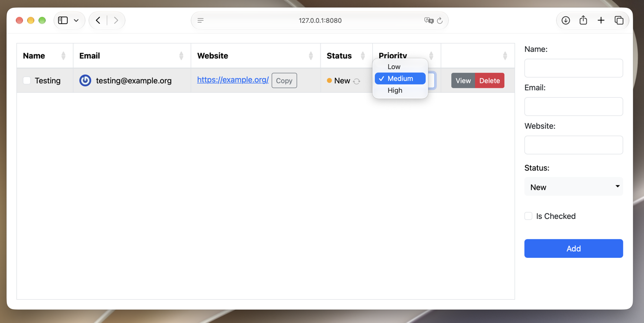
Task: Click sort arrows on last actions column
Action: (505, 56)
